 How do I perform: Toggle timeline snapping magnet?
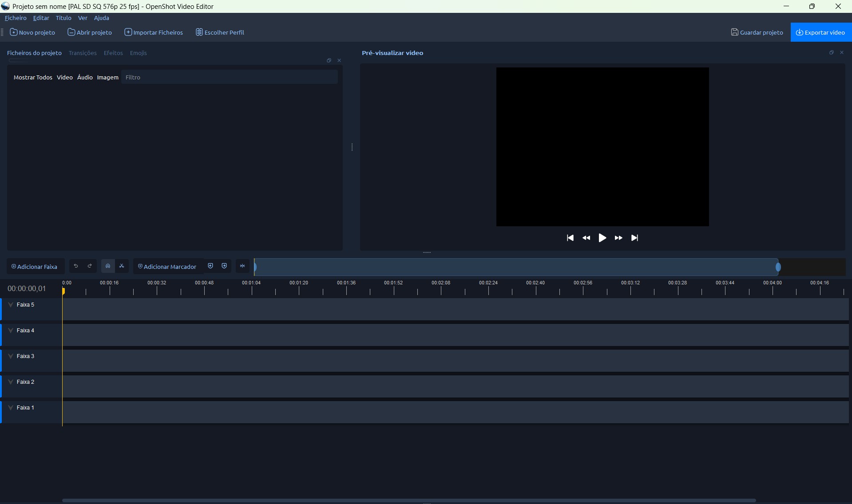108,266
